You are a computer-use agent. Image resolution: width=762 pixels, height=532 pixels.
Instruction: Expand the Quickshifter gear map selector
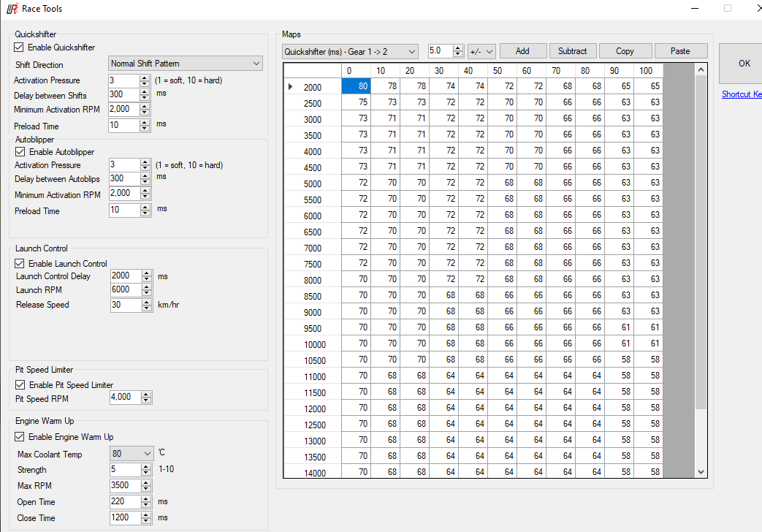[x=350, y=51]
